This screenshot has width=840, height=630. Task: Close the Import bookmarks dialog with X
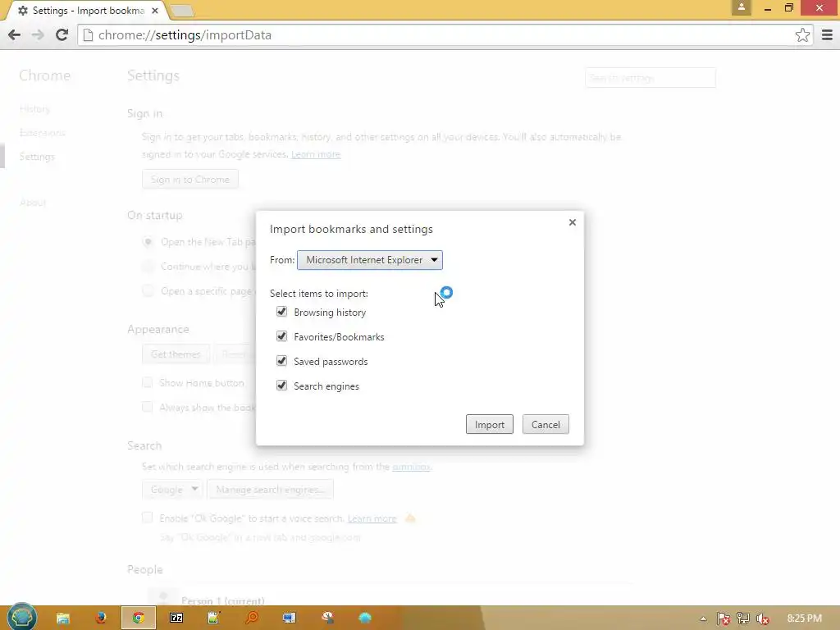(x=572, y=222)
